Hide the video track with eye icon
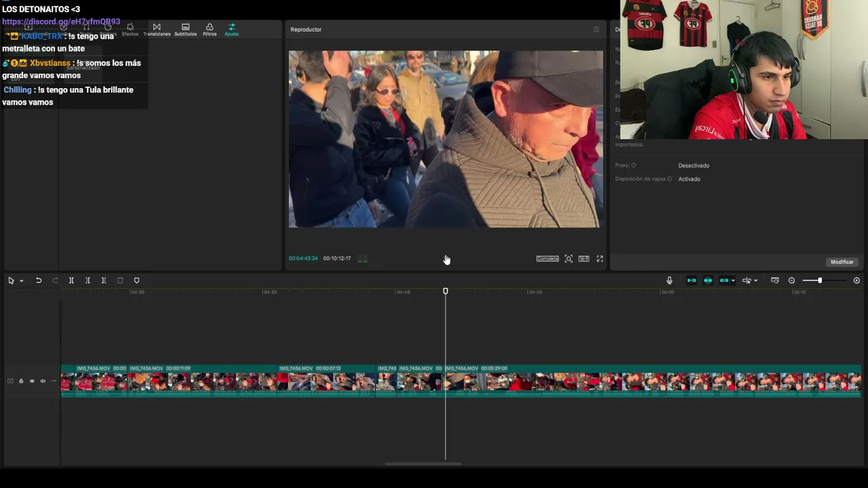This screenshot has width=868, height=488. pos(32,381)
